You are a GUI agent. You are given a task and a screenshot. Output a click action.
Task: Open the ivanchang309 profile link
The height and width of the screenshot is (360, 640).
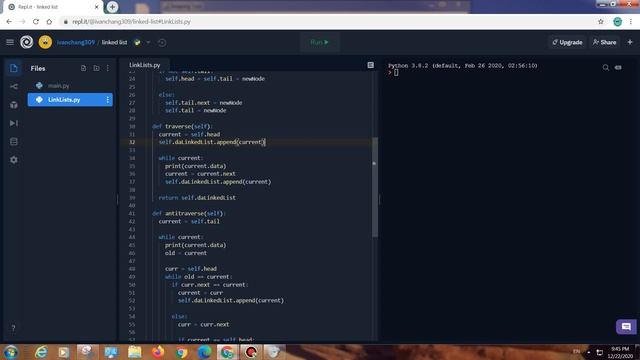[76, 42]
